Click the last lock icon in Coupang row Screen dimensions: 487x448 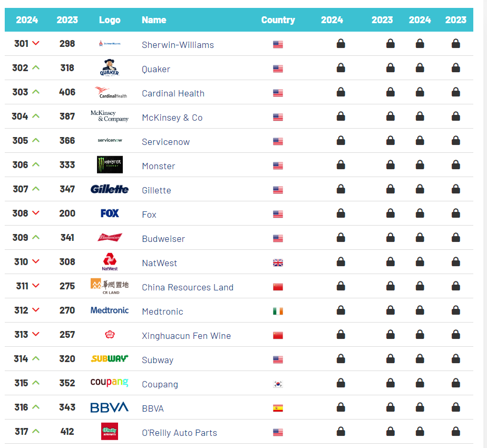[x=455, y=383]
